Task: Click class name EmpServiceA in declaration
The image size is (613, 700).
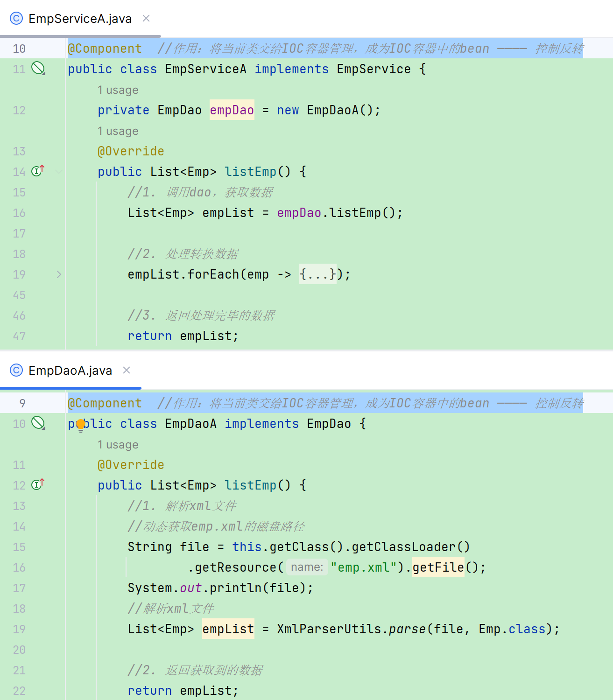Action: 206,69
